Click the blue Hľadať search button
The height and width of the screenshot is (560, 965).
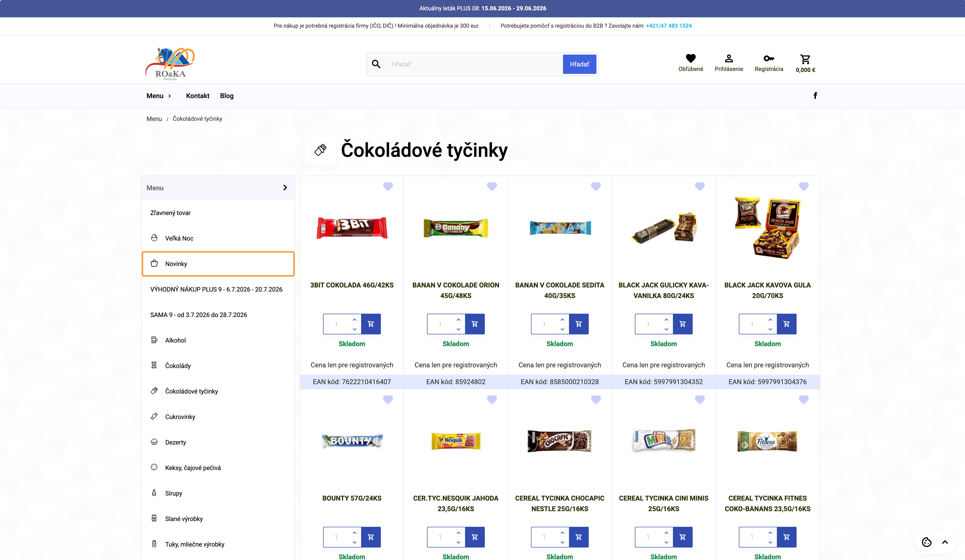click(x=579, y=64)
